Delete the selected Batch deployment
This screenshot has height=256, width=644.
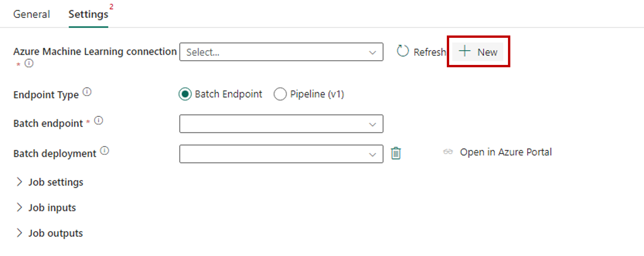(396, 153)
